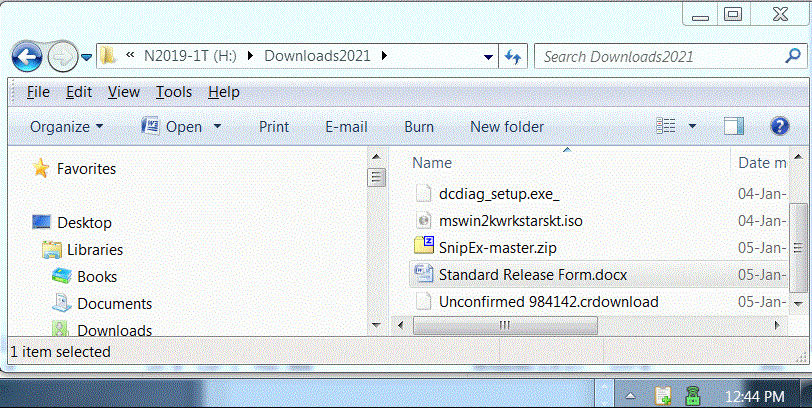
Task: Click the Books library icon
Action: pyautogui.click(x=62, y=275)
